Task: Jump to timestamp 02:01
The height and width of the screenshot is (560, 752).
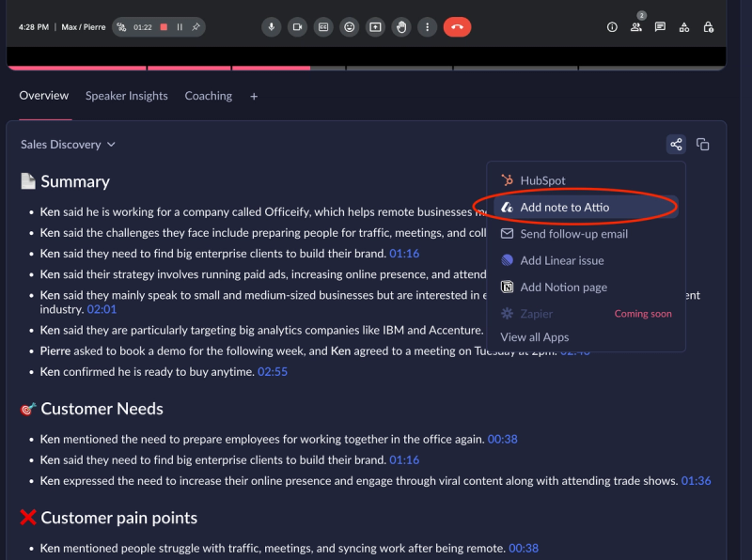Action: tap(102, 309)
